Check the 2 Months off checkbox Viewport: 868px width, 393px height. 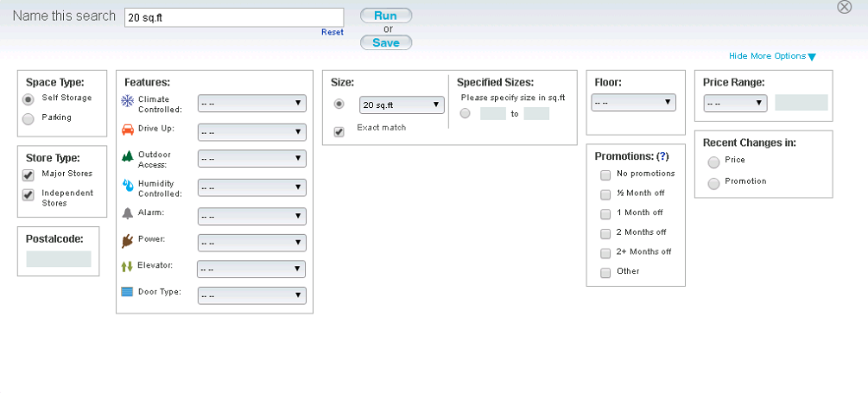point(605,233)
